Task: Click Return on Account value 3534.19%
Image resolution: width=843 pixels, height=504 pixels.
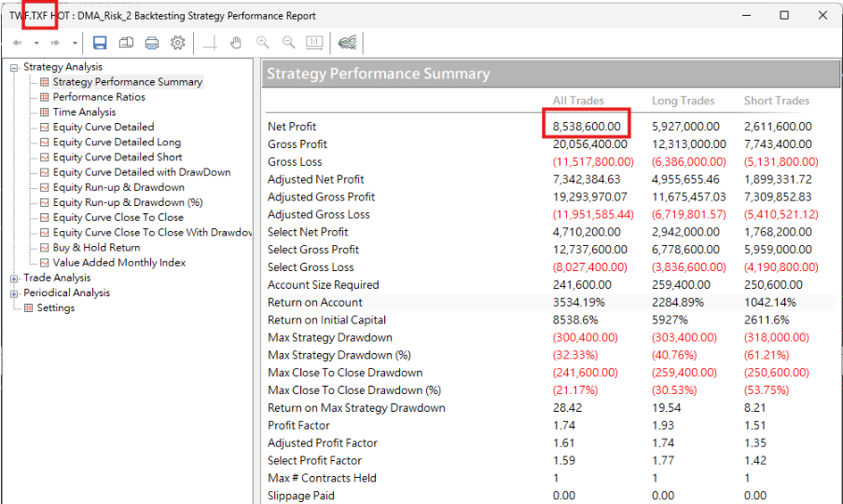Action: [x=578, y=303]
